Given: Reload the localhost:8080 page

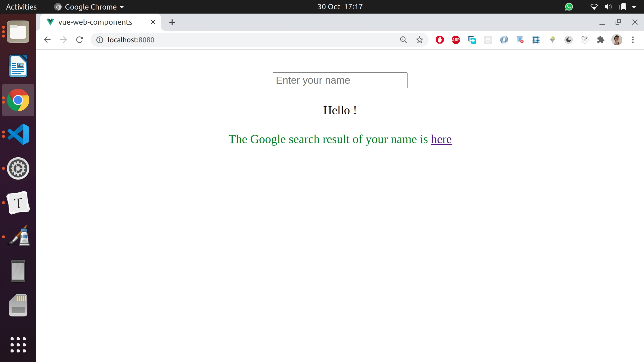Looking at the screenshot, I should pyautogui.click(x=80, y=39).
